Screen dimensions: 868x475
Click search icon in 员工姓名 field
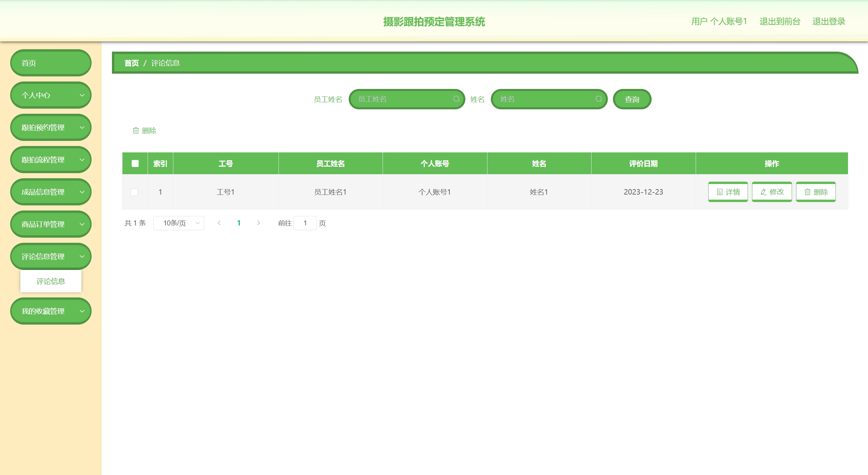click(x=456, y=99)
